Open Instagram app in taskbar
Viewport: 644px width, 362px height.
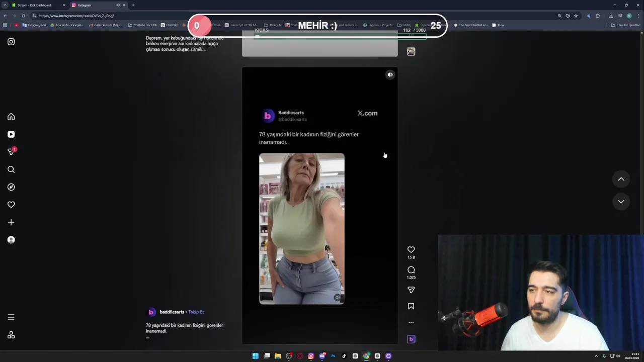[x=311, y=356]
